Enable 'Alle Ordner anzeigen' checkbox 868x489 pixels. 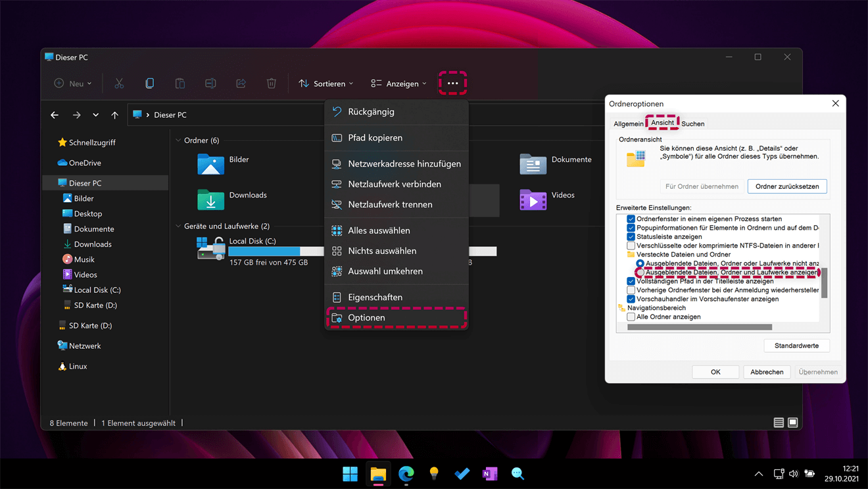tap(631, 317)
